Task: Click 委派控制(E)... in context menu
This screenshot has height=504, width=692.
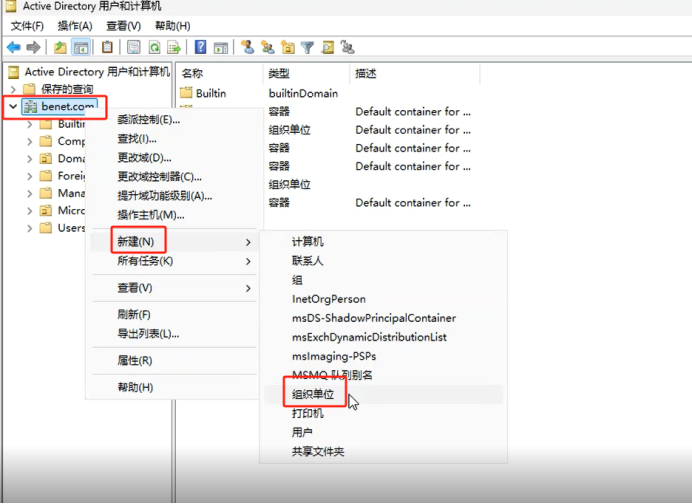Action: 149,120
